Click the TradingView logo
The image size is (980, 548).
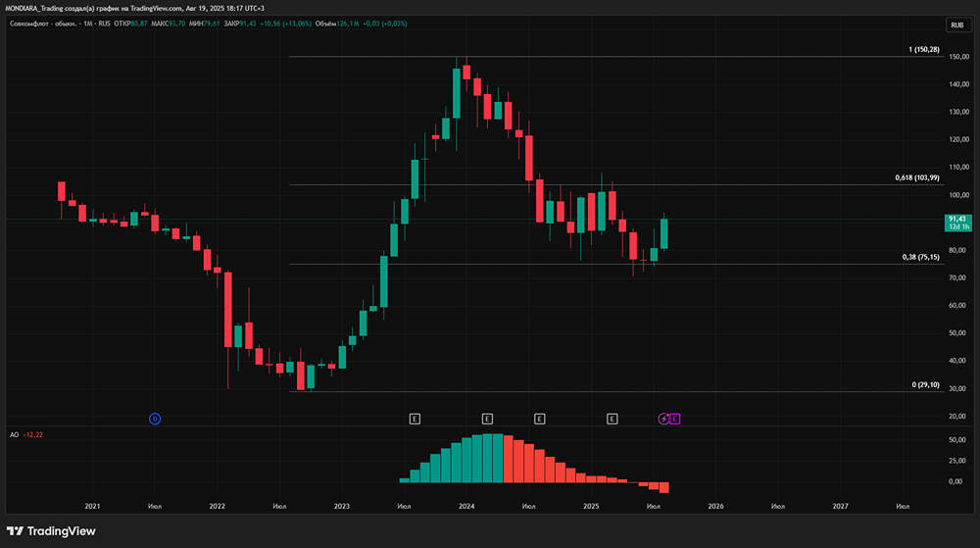pyautogui.click(x=51, y=531)
